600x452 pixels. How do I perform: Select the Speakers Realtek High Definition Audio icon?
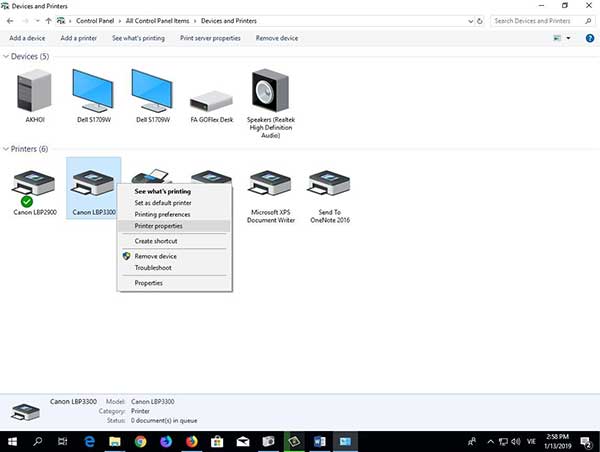coord(270,91)
